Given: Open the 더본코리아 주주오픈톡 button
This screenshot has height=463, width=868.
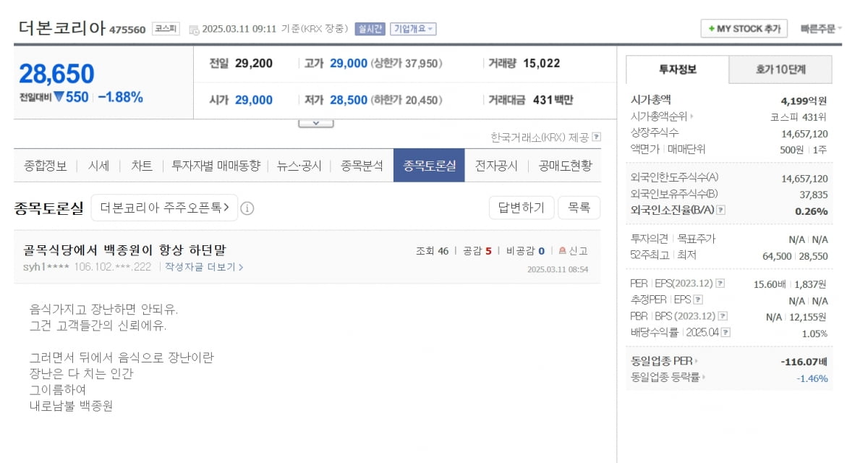Looking at the screenshot, I should (x=164, y=208).
